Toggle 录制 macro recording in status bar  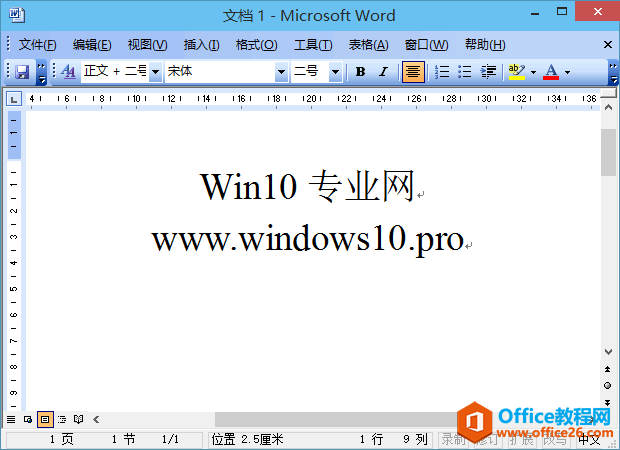(x=454, y=439)
